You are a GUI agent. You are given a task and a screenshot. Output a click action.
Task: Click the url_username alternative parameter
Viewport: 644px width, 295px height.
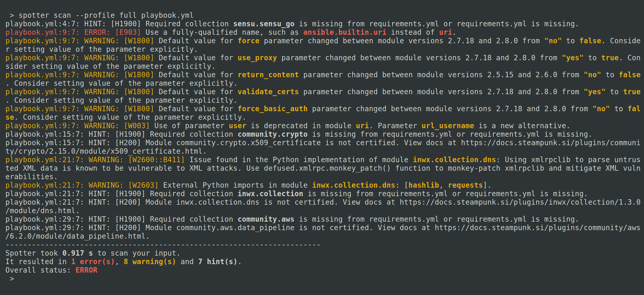click(x=448, y=126)
